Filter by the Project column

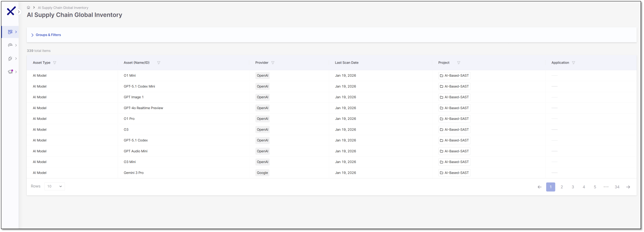click(459, 63)
